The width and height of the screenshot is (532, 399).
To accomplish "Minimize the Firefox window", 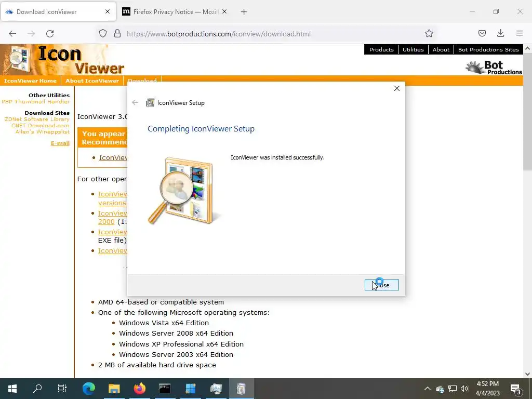I will pyautogui.click(x=472, y=11).
